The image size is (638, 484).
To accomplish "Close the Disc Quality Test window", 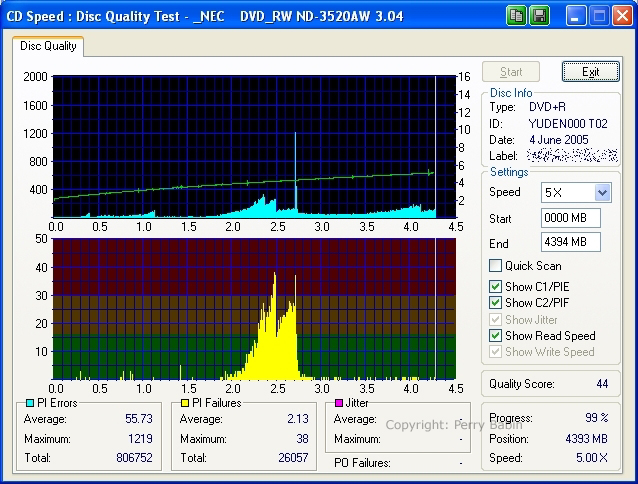I will pyautogui.click(x=623, y=16).
